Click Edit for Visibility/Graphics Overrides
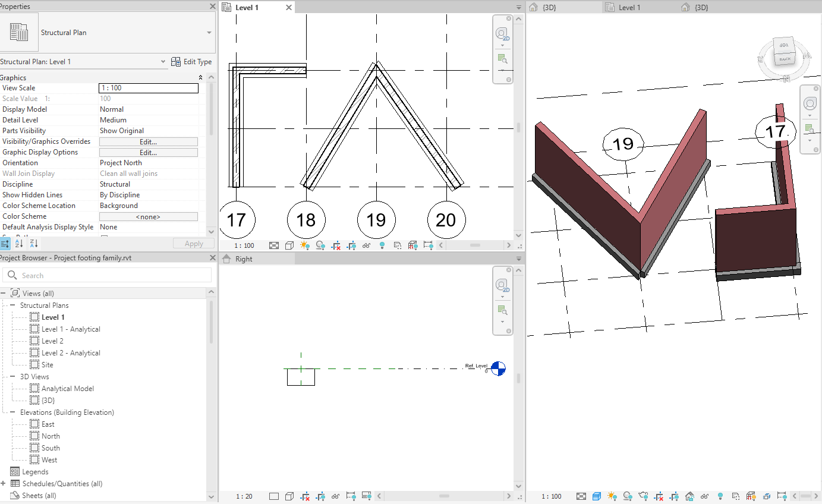Image resolution: width=822 pixels, height=504 pixels. 148,141
